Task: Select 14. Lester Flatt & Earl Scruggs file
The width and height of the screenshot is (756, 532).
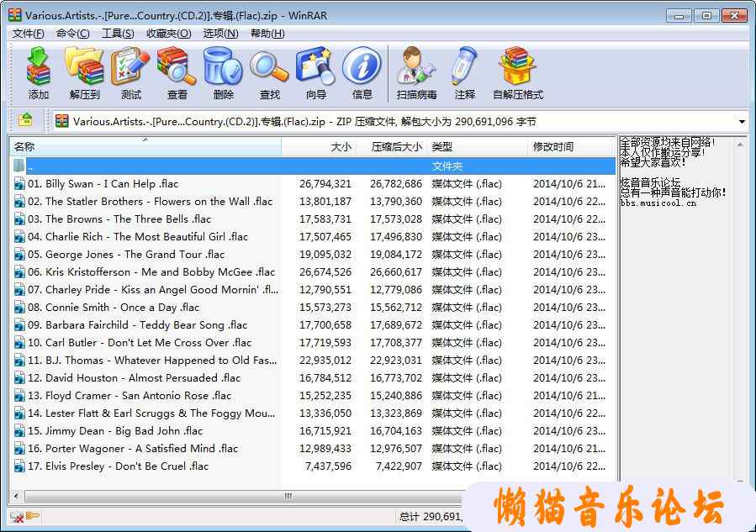Action: coord(151,413)
